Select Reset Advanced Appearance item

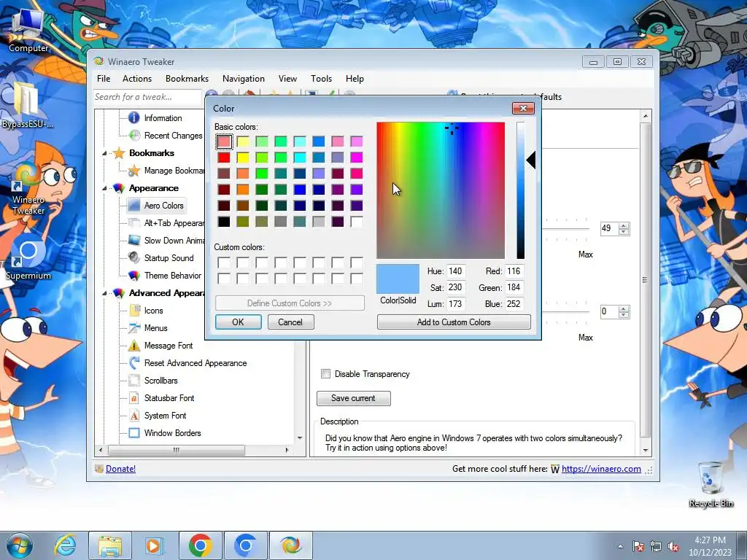[196, 363]
